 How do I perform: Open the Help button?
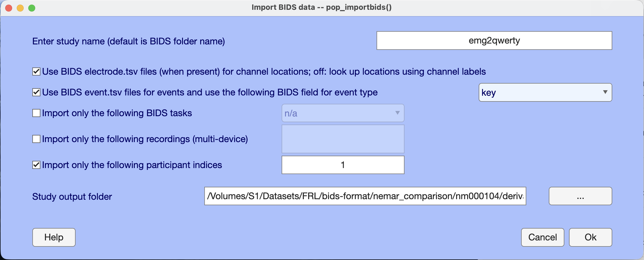pyautogui.click(x=54, y=237)
